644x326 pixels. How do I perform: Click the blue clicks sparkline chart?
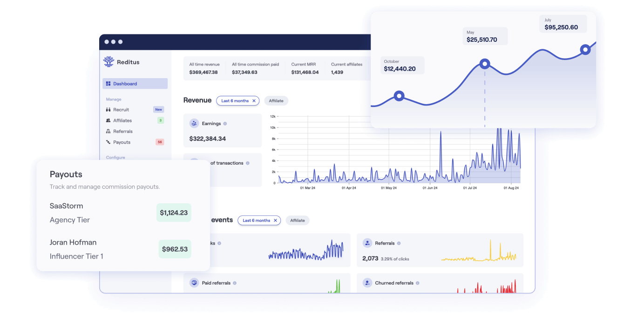[x=306, y=250]
